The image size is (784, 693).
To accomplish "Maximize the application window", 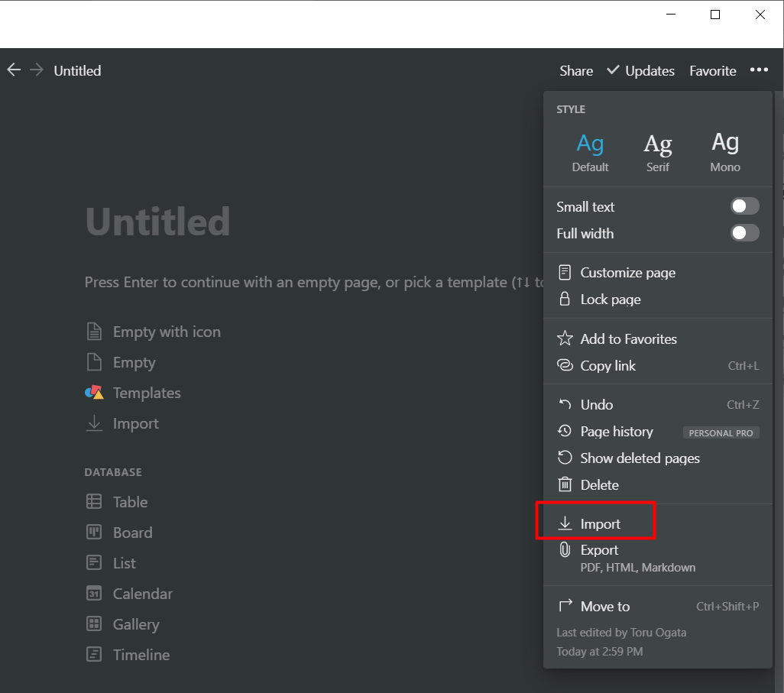I will (x=715, y=15).
